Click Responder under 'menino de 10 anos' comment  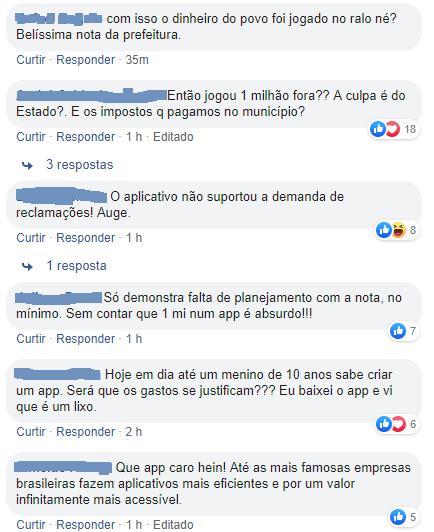[86, 432]
